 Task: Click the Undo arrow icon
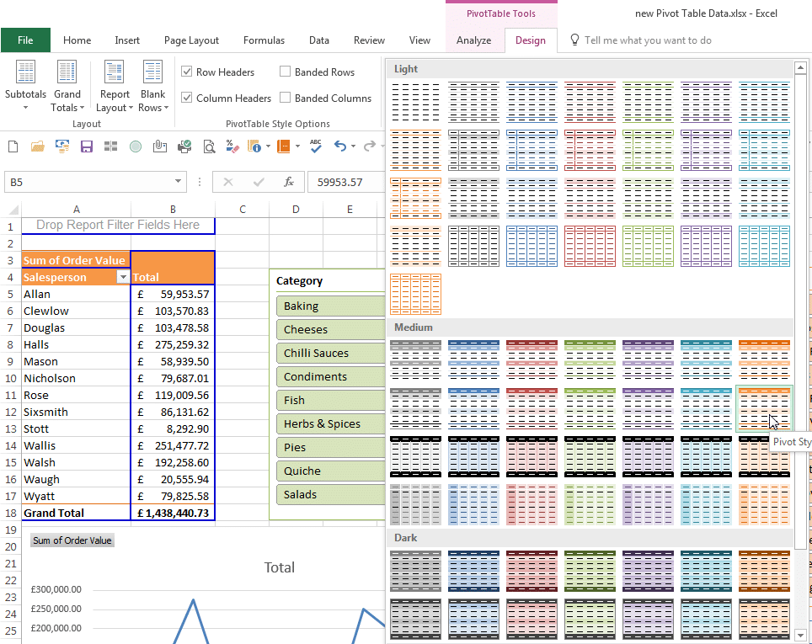339,146
